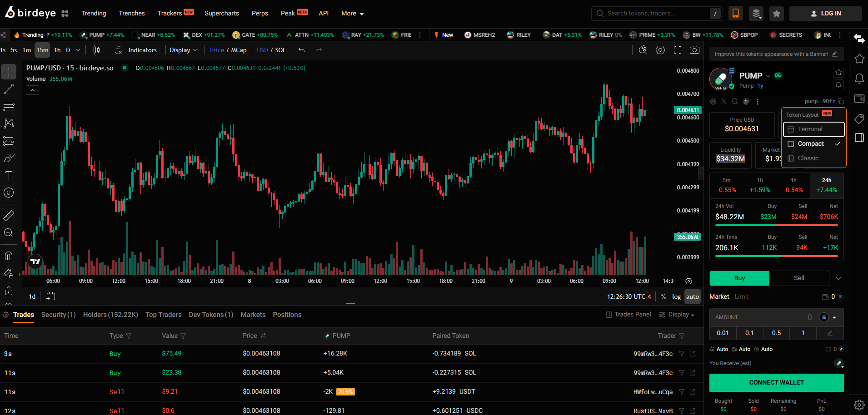Switch order type to Limit
The width and height of the screenshot is (868, 415).
(x=742, y=296)
